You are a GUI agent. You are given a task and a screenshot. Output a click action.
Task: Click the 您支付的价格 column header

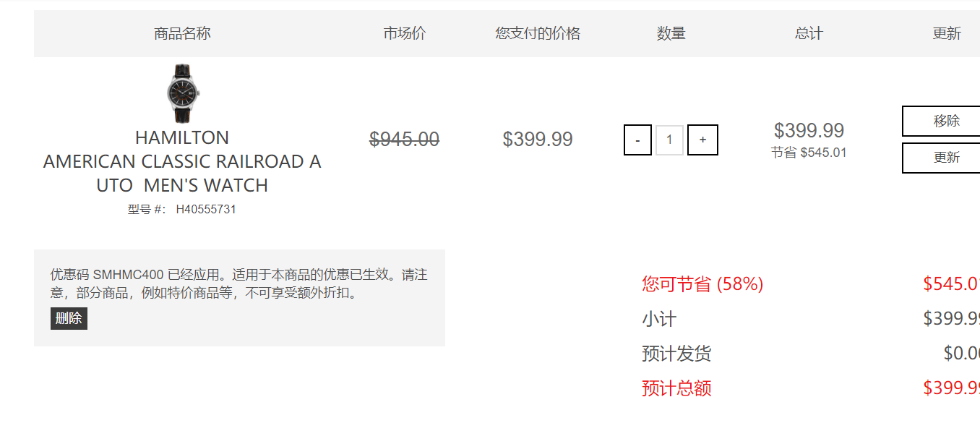(538, 33)
